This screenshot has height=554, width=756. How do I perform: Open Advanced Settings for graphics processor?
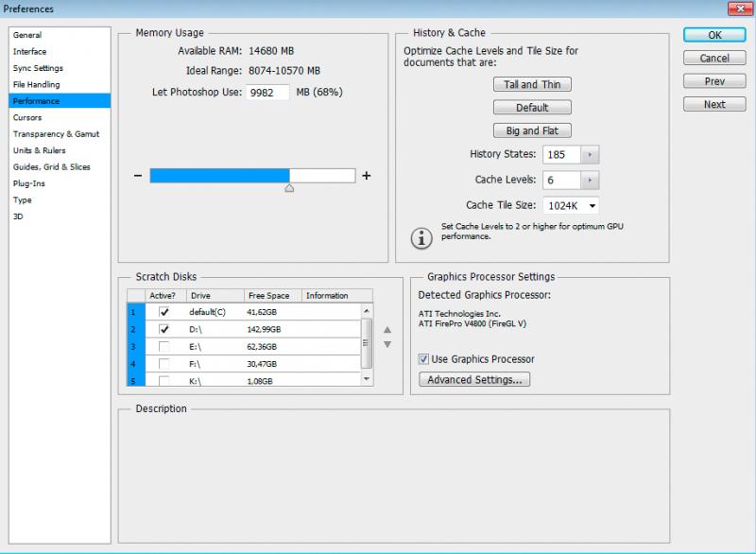(x=474, y=379)
